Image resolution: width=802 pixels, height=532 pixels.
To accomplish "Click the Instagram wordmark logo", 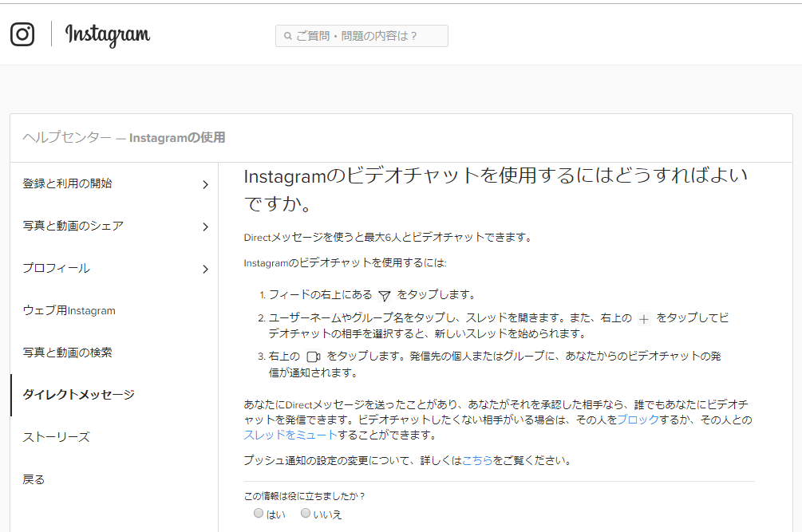I will 108,35.
